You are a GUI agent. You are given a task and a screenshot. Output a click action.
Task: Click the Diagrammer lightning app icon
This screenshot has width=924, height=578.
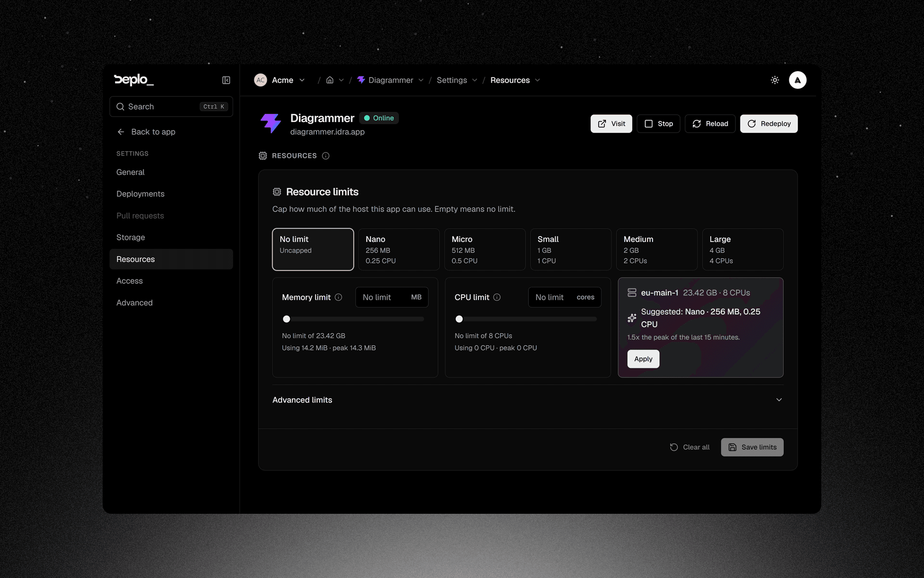271,123
